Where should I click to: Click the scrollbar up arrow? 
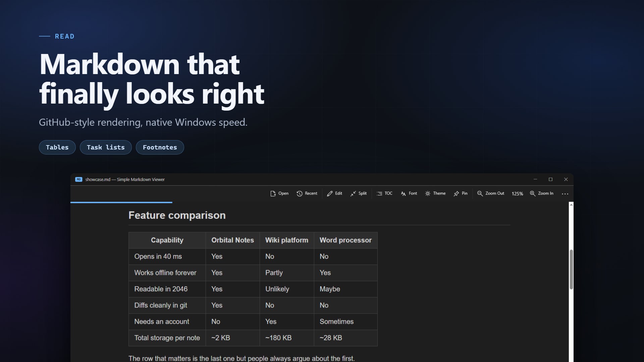point(571,204)
